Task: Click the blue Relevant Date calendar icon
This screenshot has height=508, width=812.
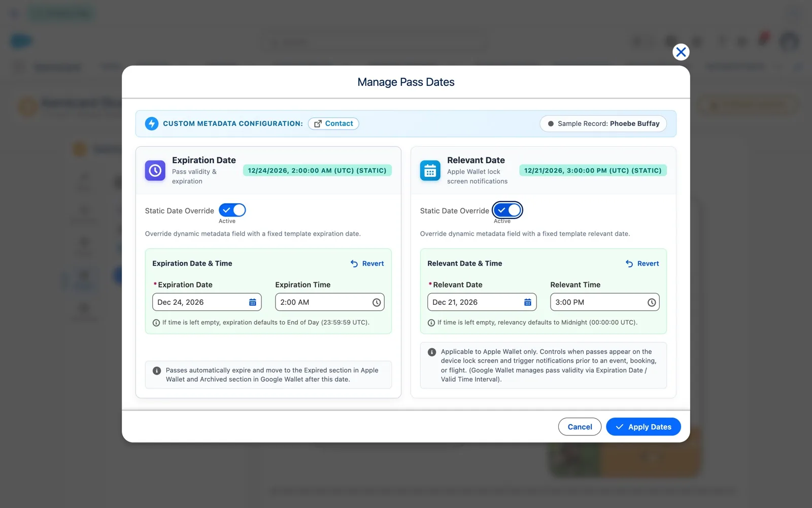Action: tap(430, 171)
